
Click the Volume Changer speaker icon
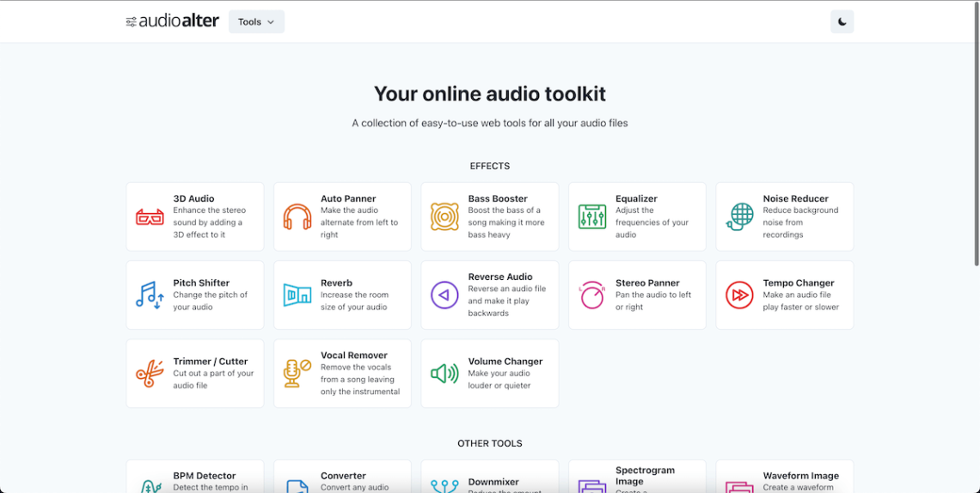(x=444, y=374)
